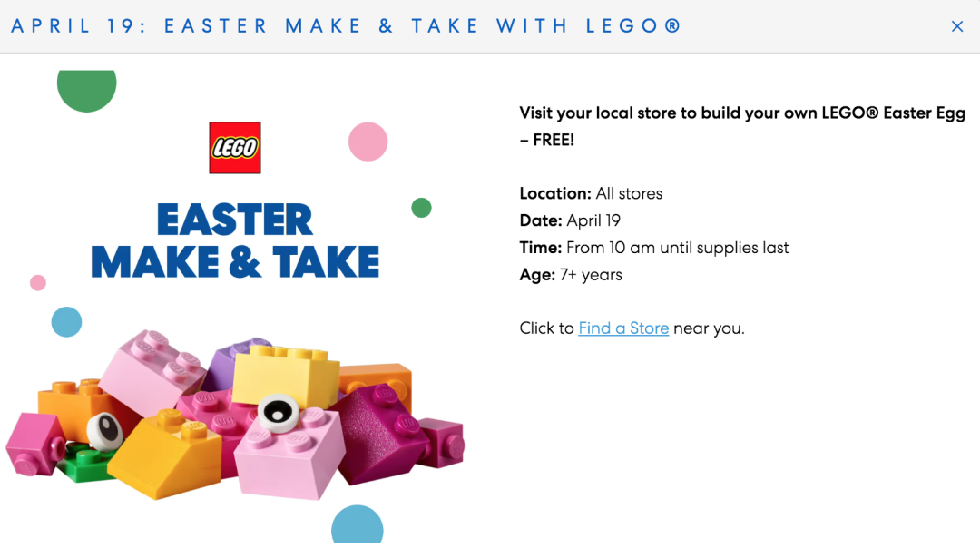
Task: Open the Find a Store link
Action: pos(623,328)
